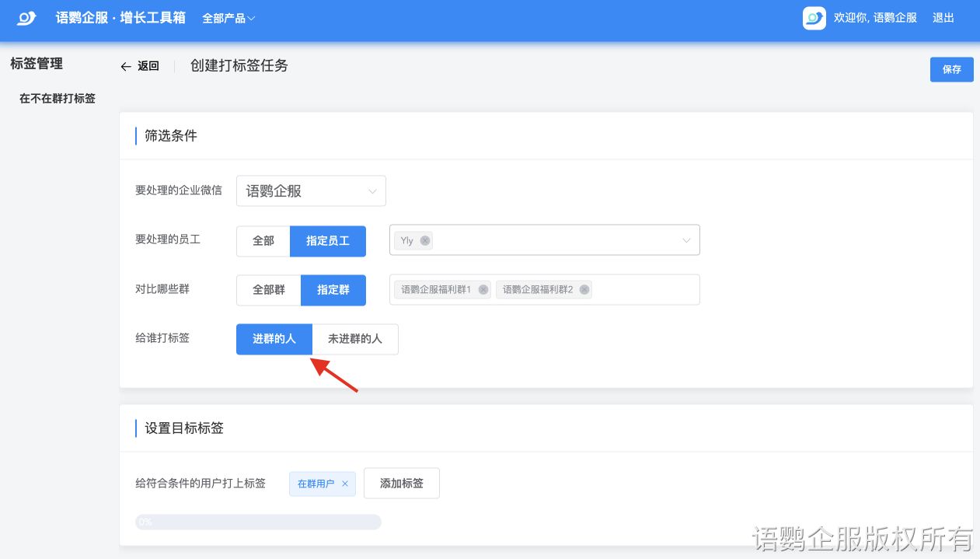Click the back arrow 返回
The height and width of the screenshot is (559, 980).
point(140,66)
